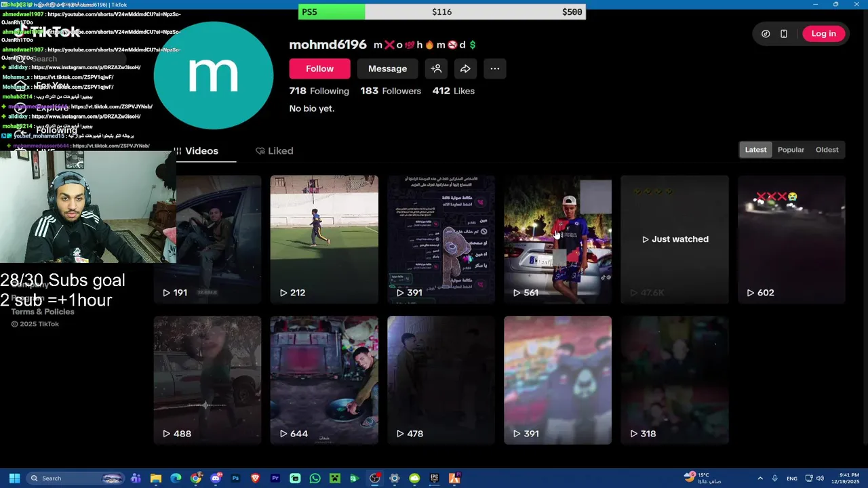Open the 15°C weather widget
Image resolution: width=868 pixels, height=488 pixels.
[x=704, y=479]
